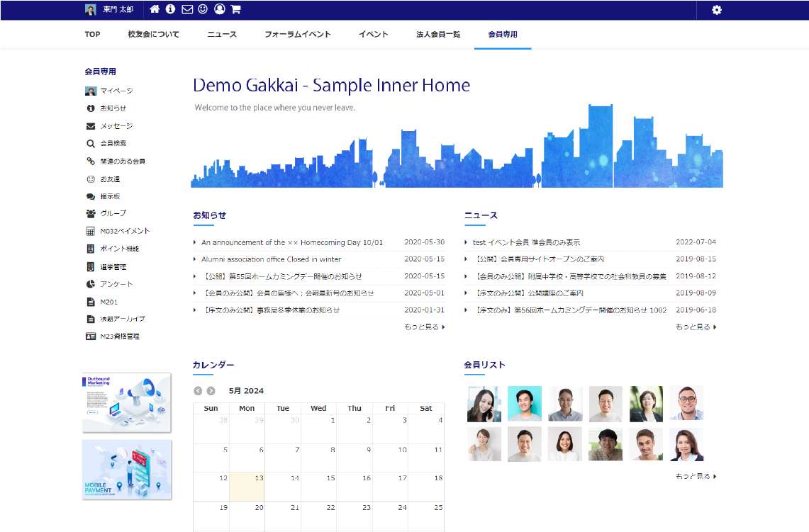The image size is (809, 532).
Task: Click the smiley face icon in the top bar
Action: 202,10
